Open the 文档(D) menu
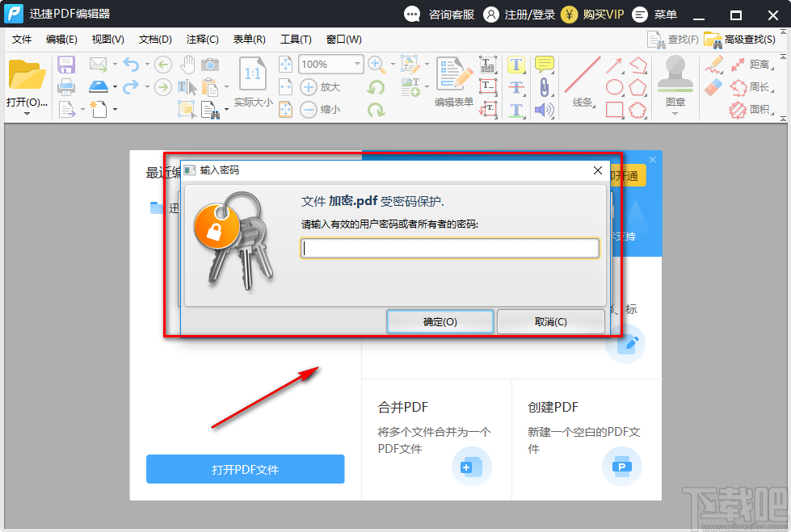Viewport: 791px width, 532px height. click(155, 40)
